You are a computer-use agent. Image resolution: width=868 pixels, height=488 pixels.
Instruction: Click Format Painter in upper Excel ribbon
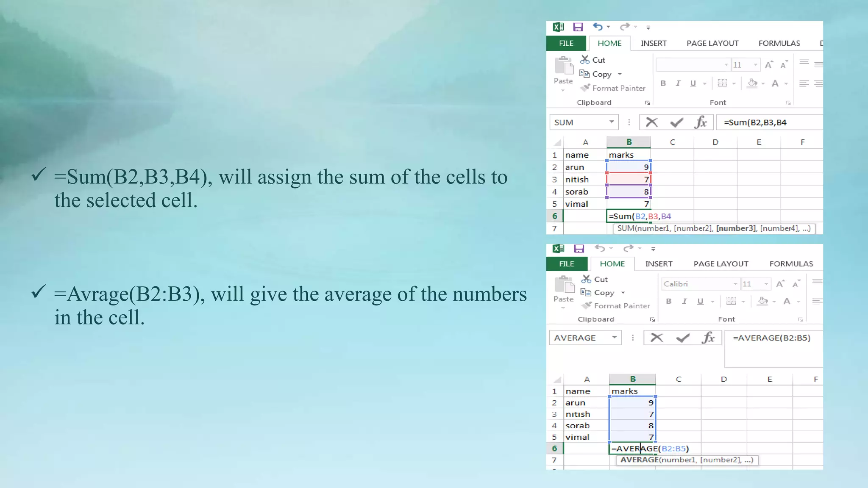[x=613, y=88]
